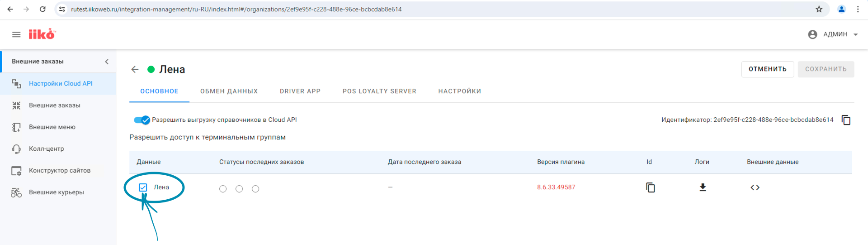
Task: Copy the organization identifier
Action: pos(846,120)
